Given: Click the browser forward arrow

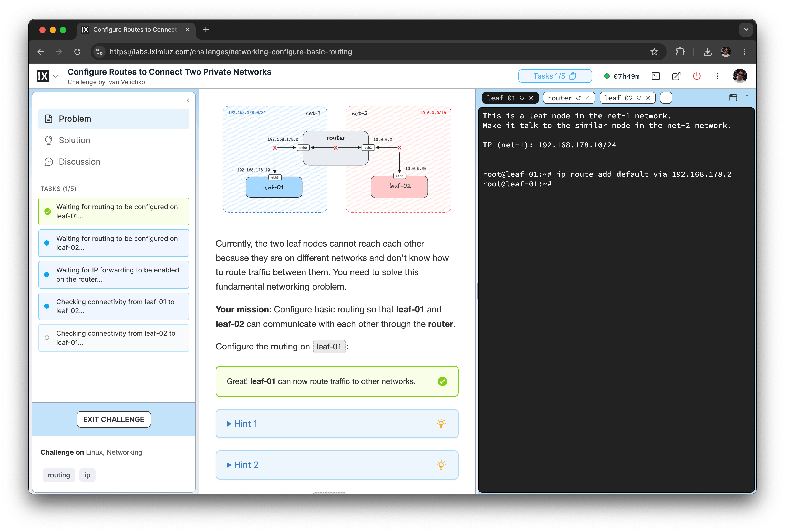Looking at the screenshot, I should coord(59,52).
